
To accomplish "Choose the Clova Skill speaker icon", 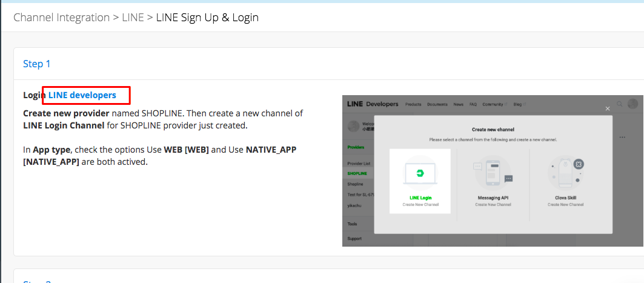I will click(x=566, y=173).
